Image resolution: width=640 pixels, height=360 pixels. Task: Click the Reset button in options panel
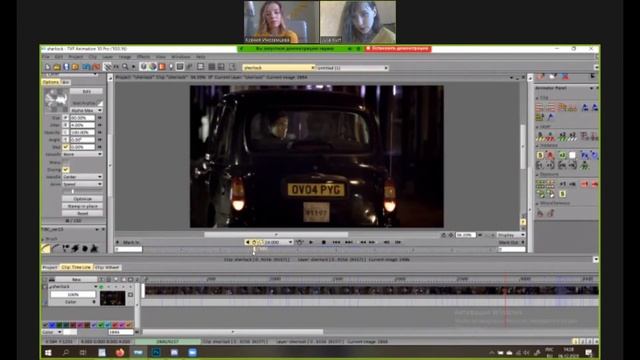82,213
